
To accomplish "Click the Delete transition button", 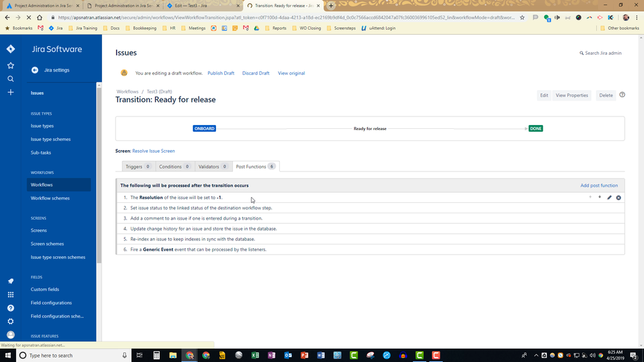I will pyautogui.click(x=606, y=95).
